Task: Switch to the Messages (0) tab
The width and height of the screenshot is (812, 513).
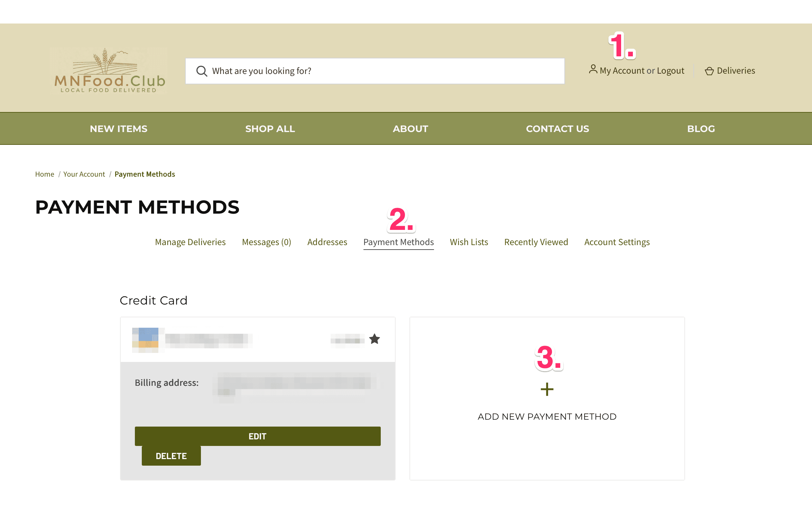Action: [267, 242]
